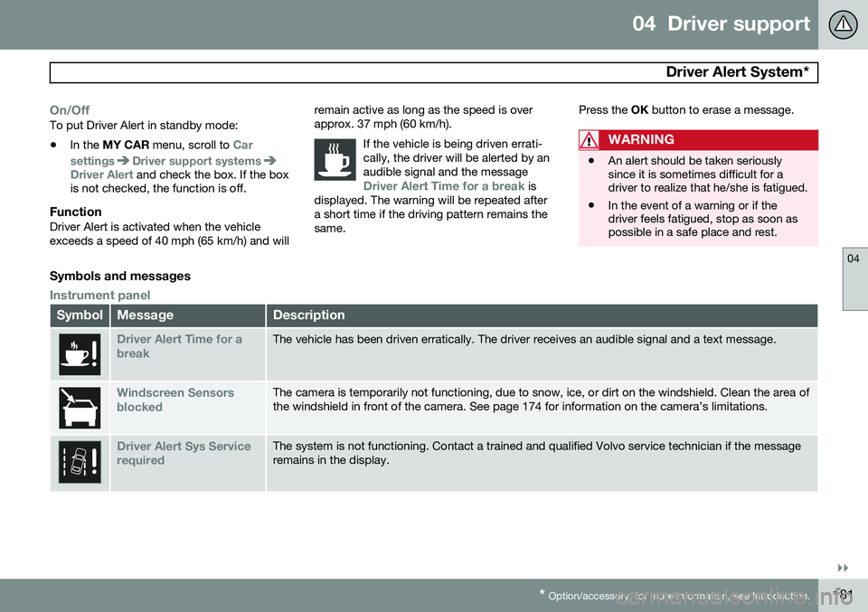Click the description starting 'The vehicle has been driven erratically'

pos(524,339)
